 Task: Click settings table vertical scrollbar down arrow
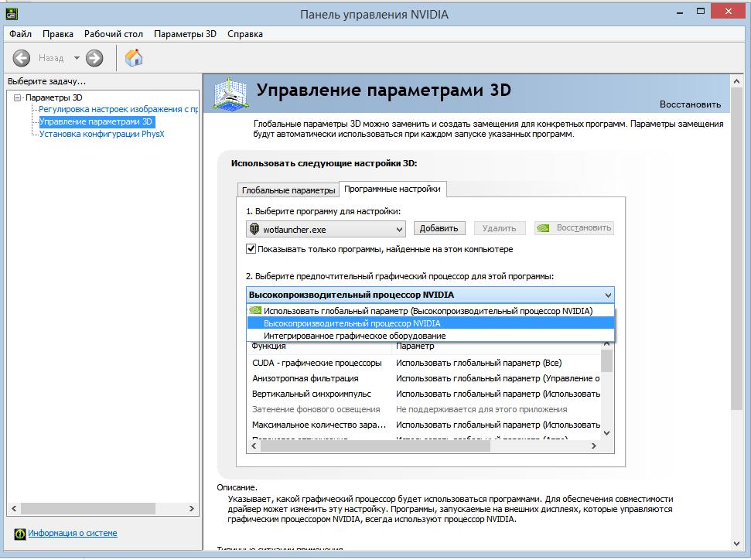(607, 433)
